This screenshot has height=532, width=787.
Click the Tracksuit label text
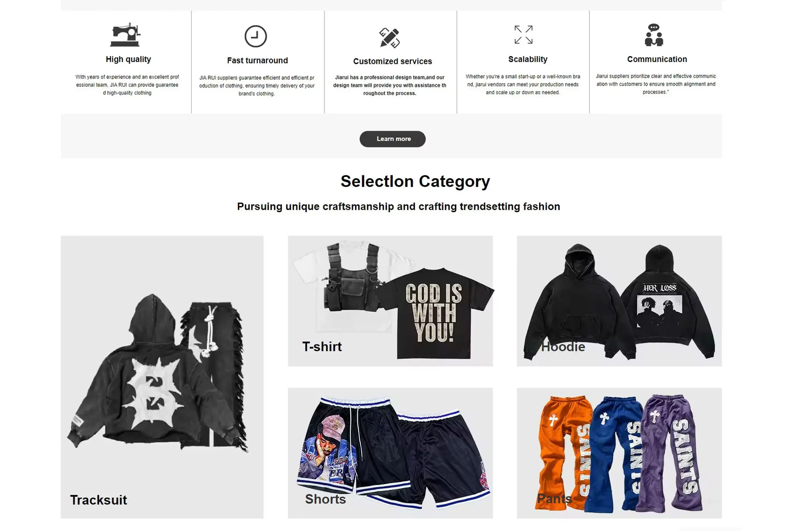tap(98, 500)
